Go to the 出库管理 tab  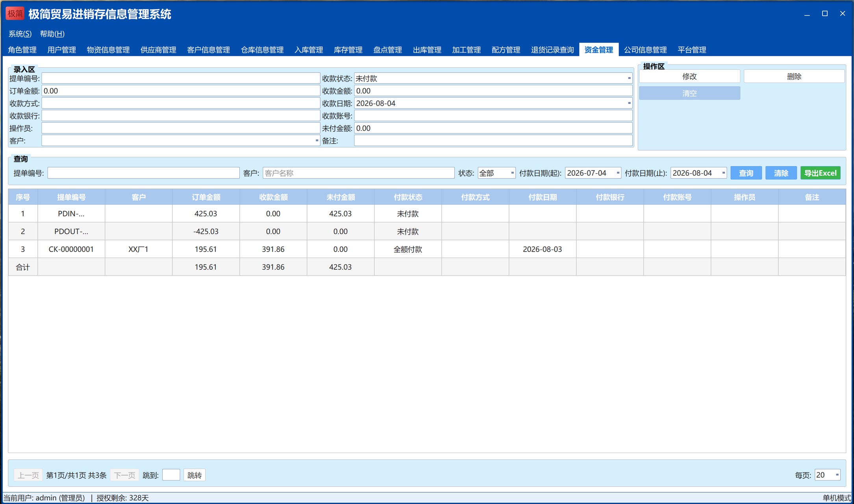point(427,50)
